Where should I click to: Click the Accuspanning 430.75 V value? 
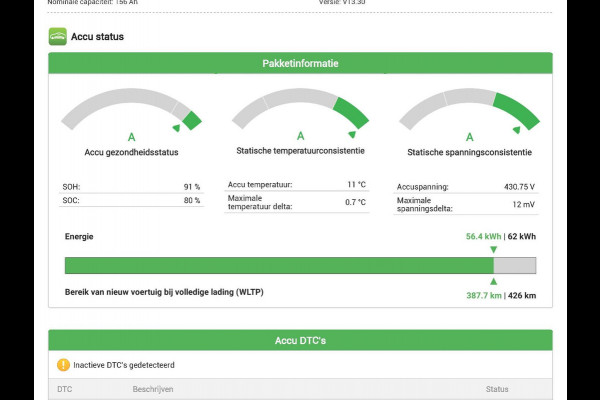click(x=519, y=186)
